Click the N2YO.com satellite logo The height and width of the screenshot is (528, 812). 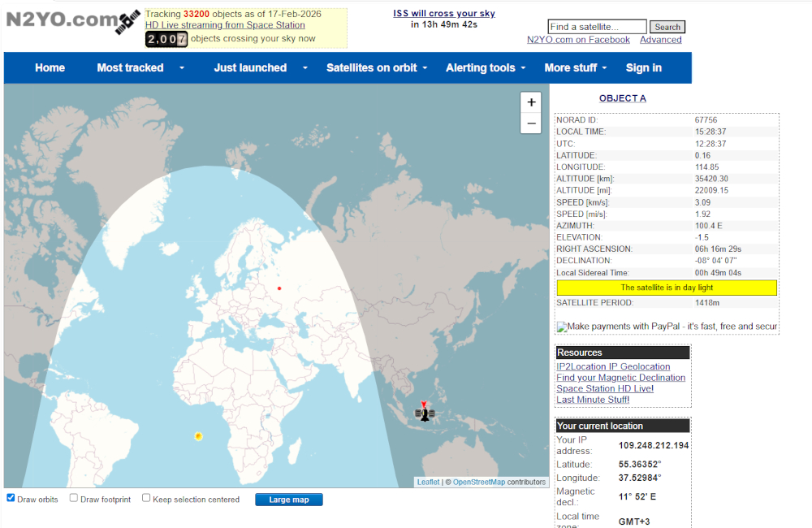[71, 22]
